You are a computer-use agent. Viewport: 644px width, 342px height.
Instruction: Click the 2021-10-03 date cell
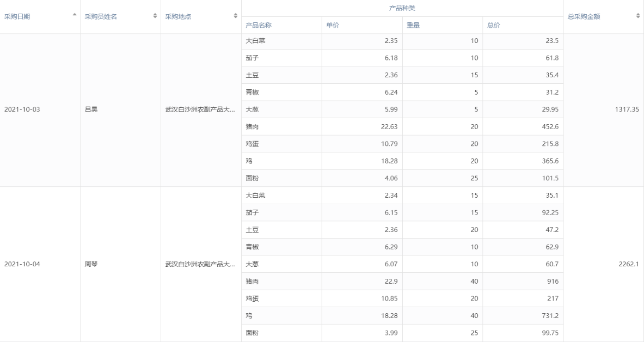point(22,109)
